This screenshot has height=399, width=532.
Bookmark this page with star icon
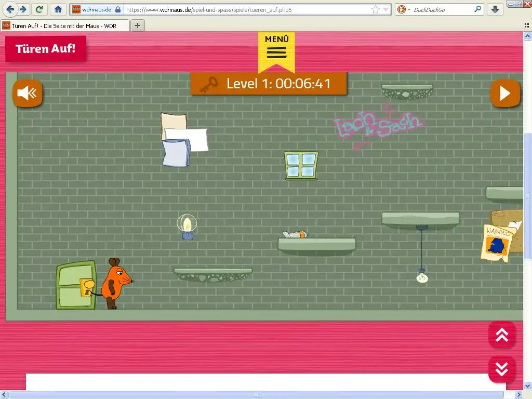coord(375,9)
